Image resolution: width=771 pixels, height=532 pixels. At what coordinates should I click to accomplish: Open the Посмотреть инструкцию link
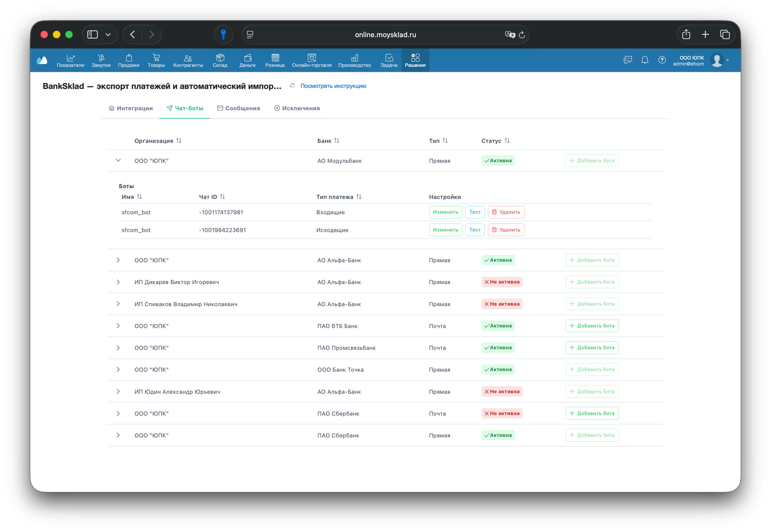tap(333, 86)
